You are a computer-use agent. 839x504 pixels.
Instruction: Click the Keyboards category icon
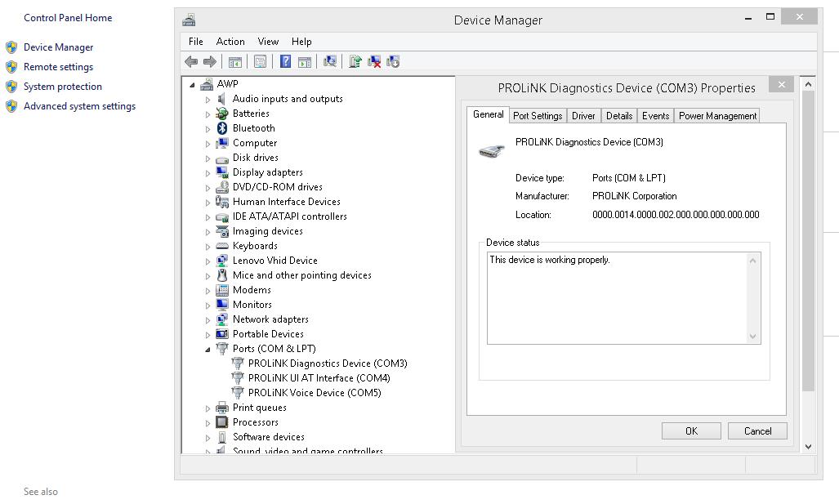point(222,246)
